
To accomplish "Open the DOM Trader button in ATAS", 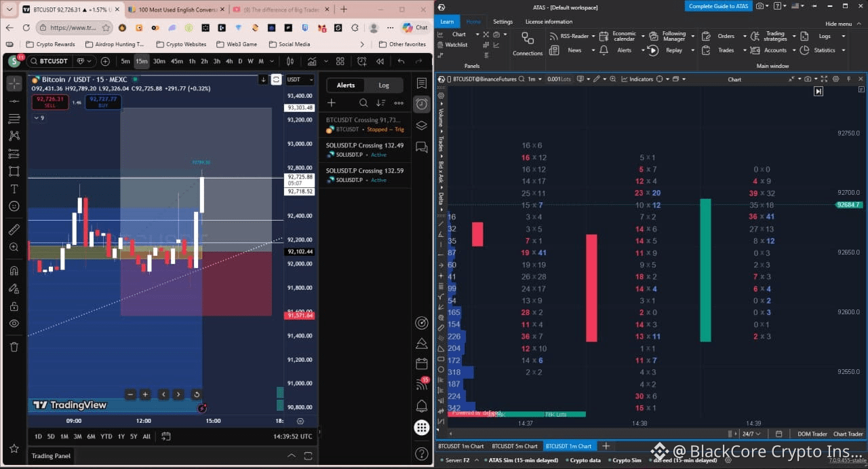I will (x=812, y=434).
